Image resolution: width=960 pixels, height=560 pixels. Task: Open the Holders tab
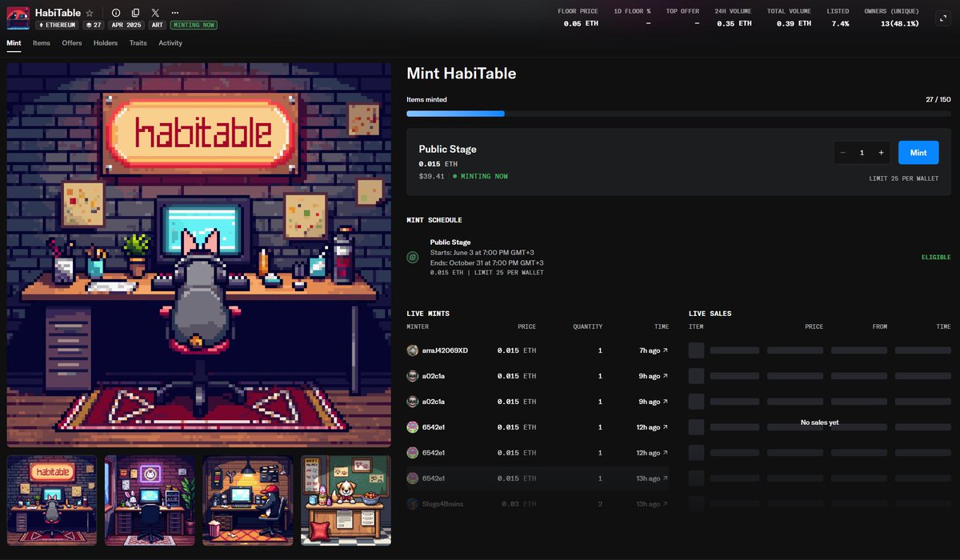(x=106, y=43)
